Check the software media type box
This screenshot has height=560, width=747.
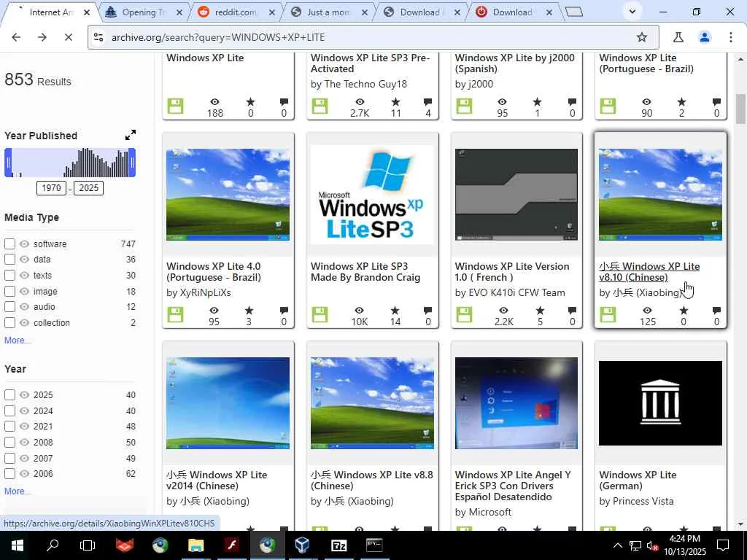[9, 244]
